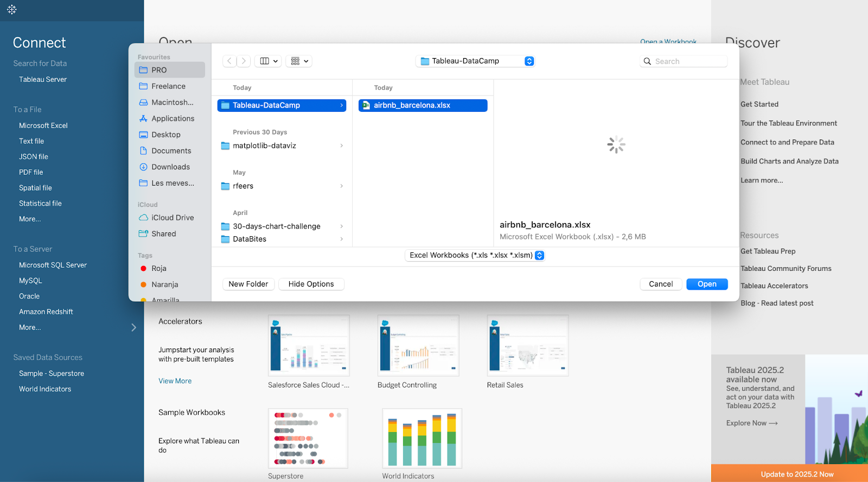Select the matplotlib-dataviz folder
Screen dimensions: 868x482
click(x=282, y=145)
